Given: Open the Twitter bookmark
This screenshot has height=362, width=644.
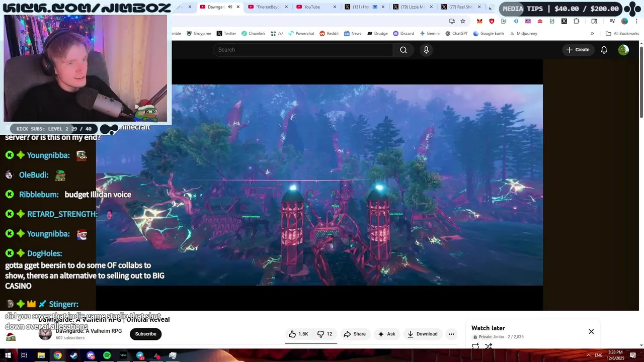Looking at the screenshot, I should (x=226, y=34).
